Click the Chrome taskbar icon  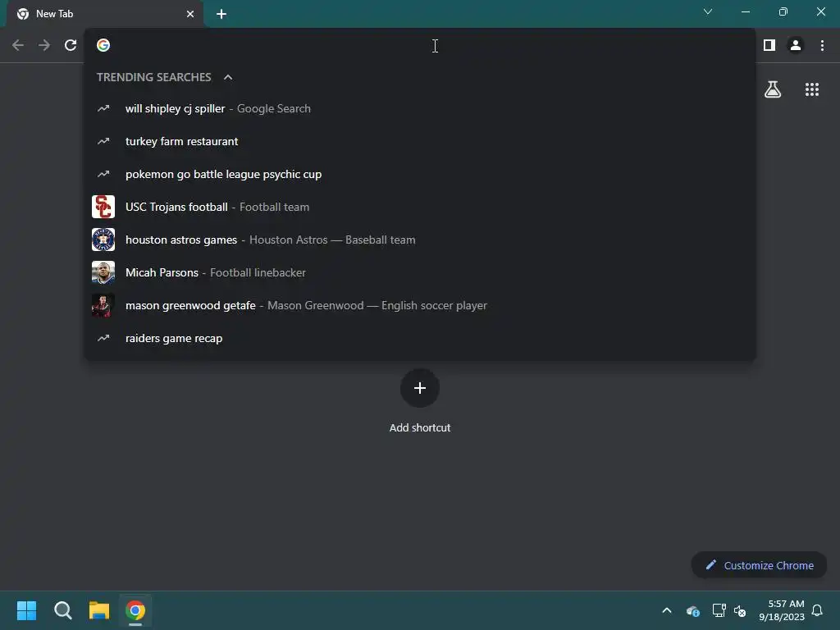pyautogui.click(x=135, y=610)
